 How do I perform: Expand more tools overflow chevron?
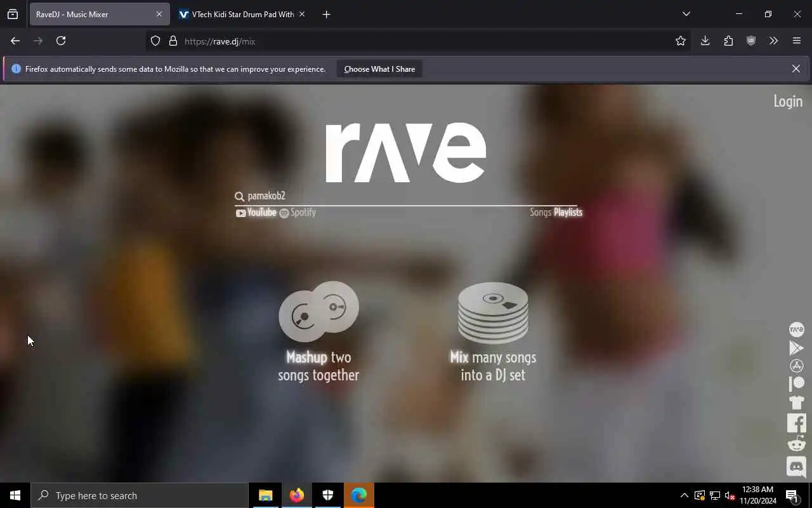click(773, 41)
